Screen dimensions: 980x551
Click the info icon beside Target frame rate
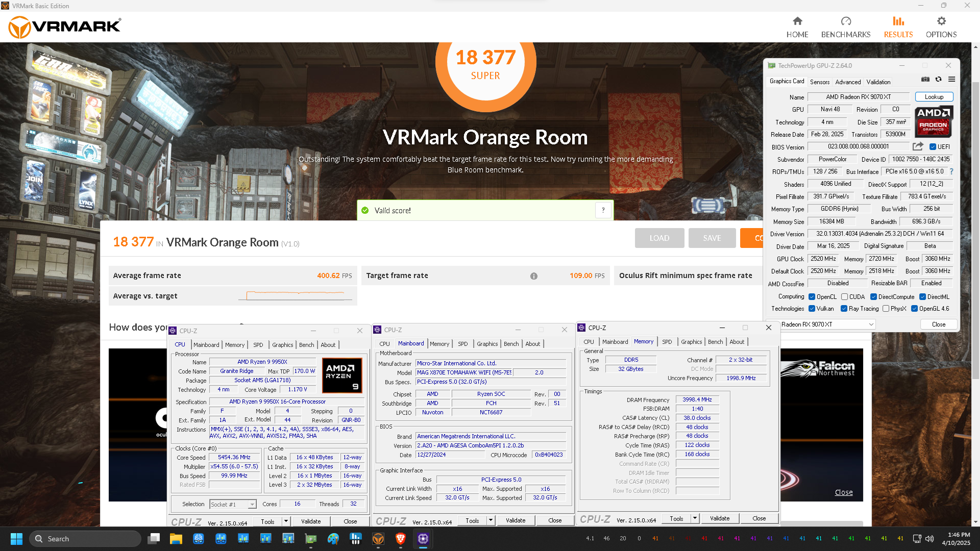pos(534,276)
